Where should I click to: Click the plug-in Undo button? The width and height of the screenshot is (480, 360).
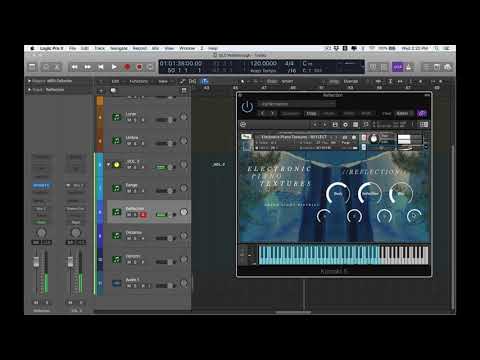click(x=349, y=114)
